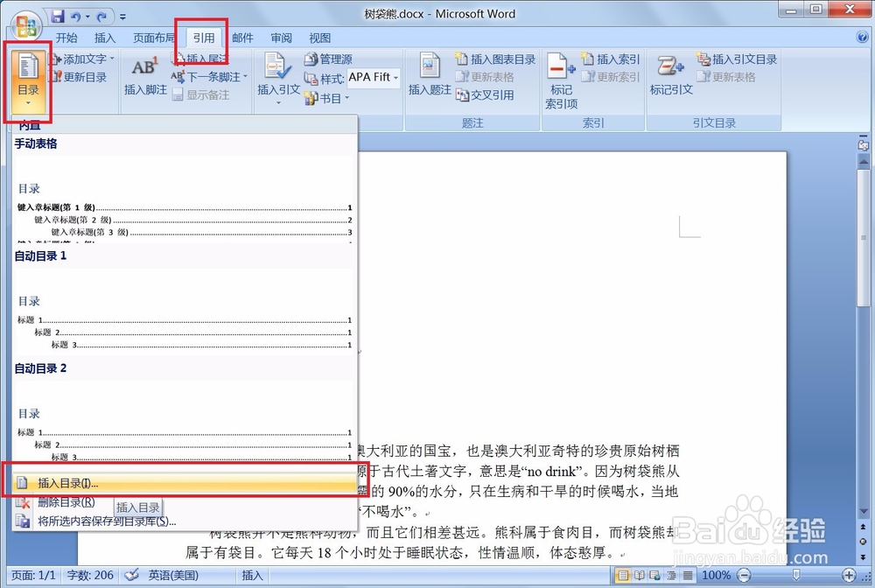Click the proofing check icon in status bar

[132, 575]
